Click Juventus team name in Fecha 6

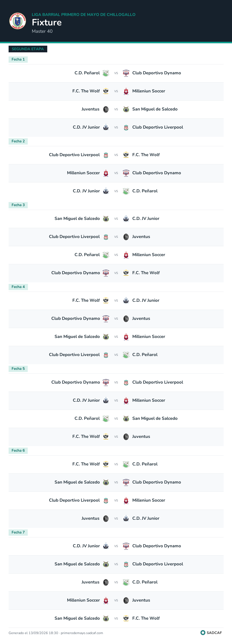tap(90, 518)
